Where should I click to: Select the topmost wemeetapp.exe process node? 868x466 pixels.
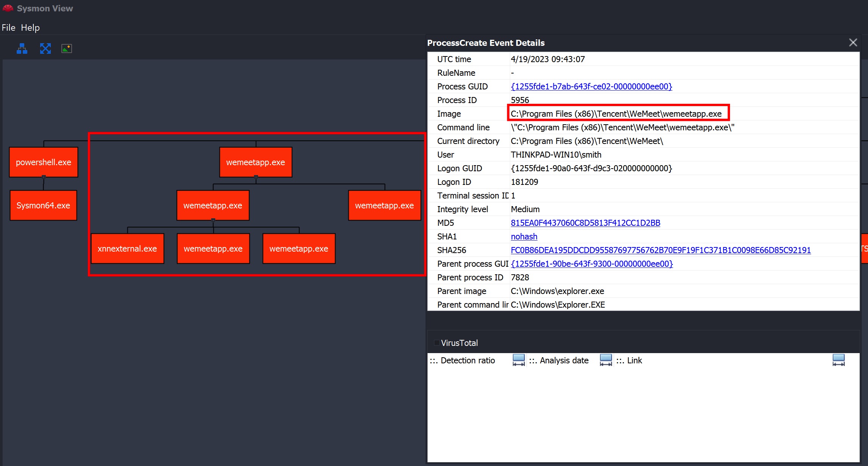pos(256,162)
